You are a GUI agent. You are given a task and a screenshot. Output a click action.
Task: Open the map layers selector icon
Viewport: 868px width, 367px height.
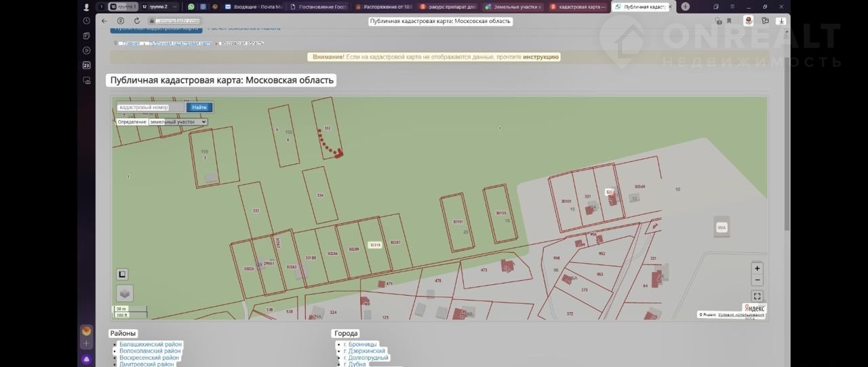[x=125, y=293]
